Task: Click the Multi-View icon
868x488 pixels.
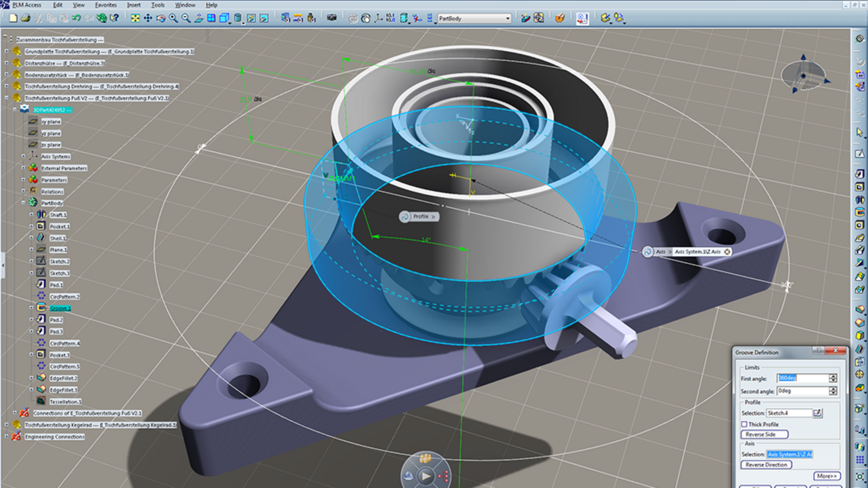Action: pyautogui.click(x=211, y=18)
